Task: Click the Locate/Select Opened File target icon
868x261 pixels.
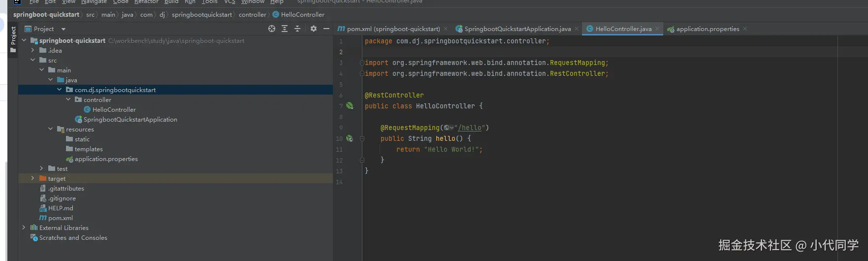Action: click(271, 29)
